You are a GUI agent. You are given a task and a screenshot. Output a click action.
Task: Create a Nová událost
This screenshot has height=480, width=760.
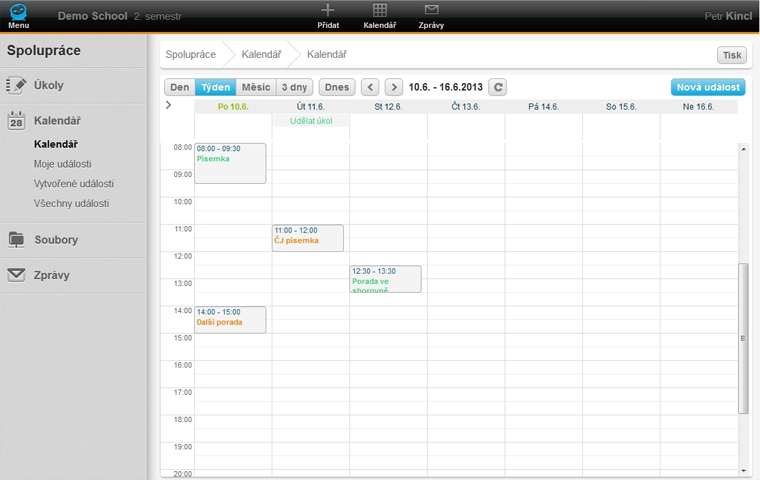(708, 87)
